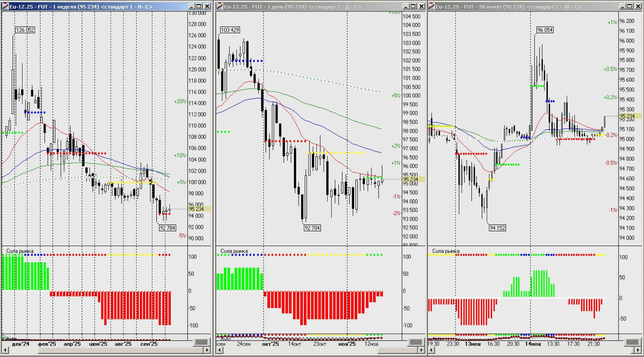Click the daily chart horizontal scrollbar thumb
Image resolution: width=644 pixels, height=357 pixels.
pos(398,350)
